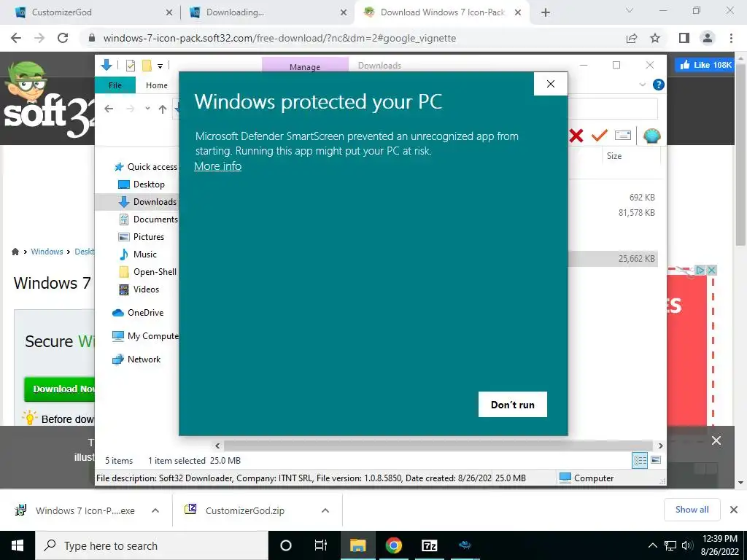Screen dimensions: 747x560
Task: Click the Facebook Like 108K button
Action: tap(704, 65)
